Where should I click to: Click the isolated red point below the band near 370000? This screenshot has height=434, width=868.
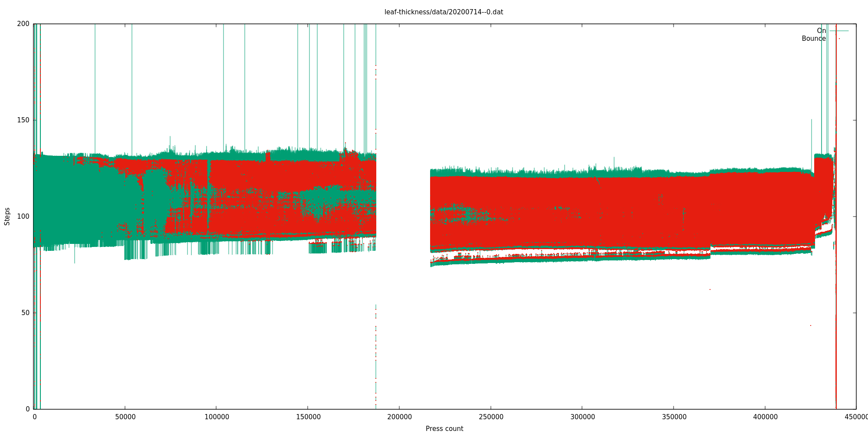(x=710, y=289)
